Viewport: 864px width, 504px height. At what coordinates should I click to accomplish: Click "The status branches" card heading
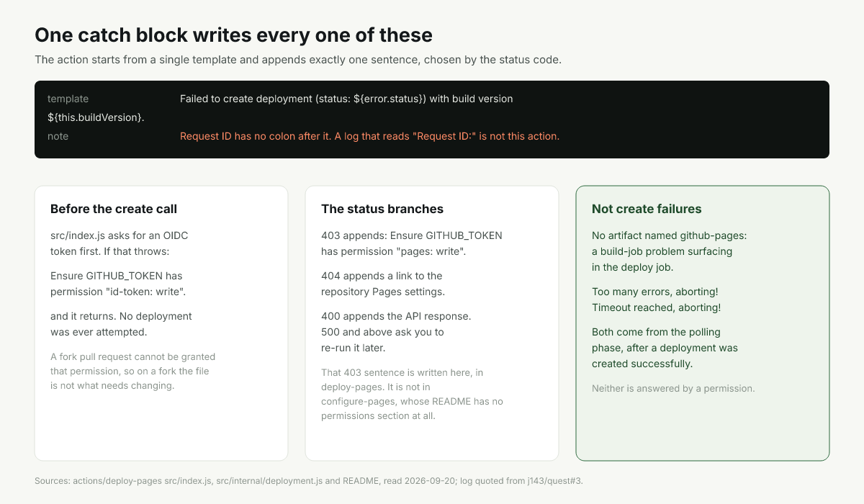pyautogui.click(x=382, y=209)
